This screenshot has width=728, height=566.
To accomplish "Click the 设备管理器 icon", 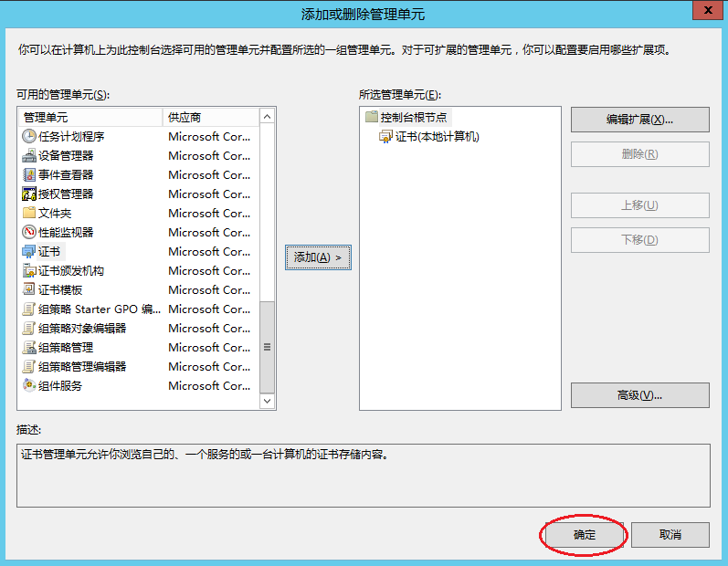I will coord(29,155).
